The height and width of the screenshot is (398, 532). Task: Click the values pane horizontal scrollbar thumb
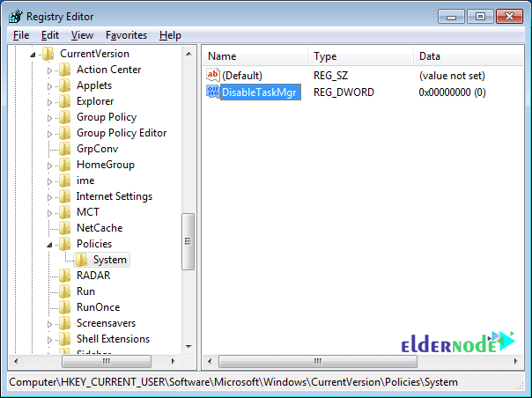(318, 361)
